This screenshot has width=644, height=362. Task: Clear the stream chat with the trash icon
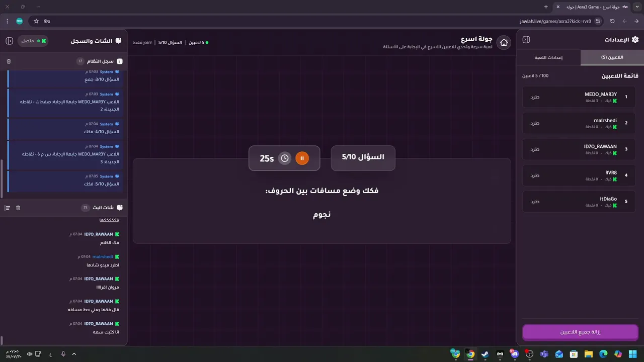18,208
